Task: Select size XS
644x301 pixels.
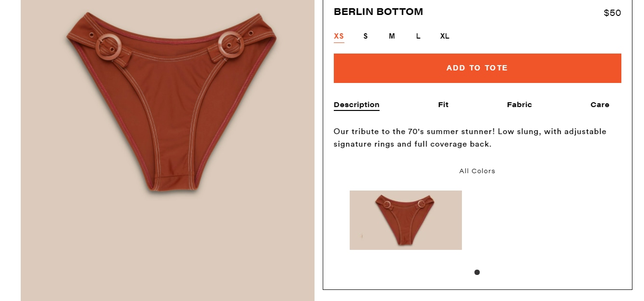Action: [339, 36]
